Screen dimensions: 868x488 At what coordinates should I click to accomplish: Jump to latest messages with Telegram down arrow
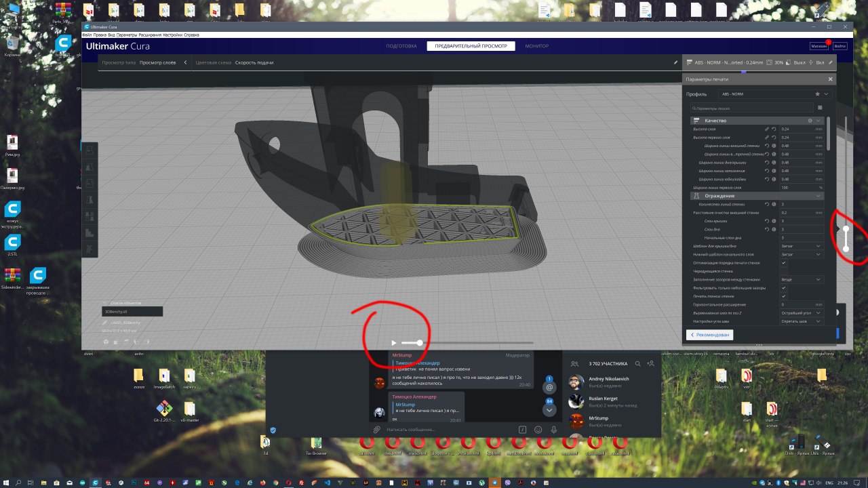coord(549,410)
